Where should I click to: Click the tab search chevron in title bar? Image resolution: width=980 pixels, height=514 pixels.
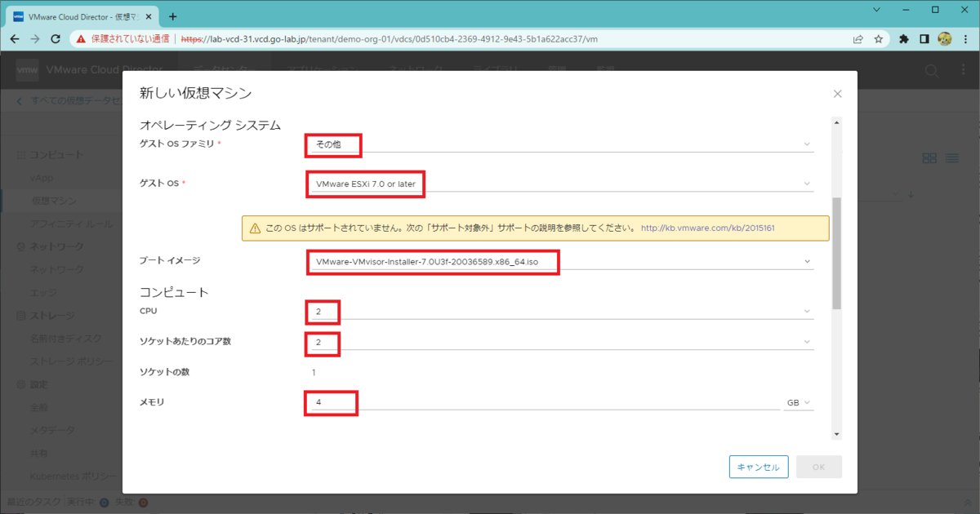click(x=875, y=10)
